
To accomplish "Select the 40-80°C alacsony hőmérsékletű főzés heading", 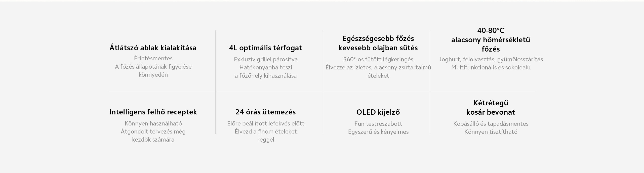I will pyautogui.click(x=491, y=39).
